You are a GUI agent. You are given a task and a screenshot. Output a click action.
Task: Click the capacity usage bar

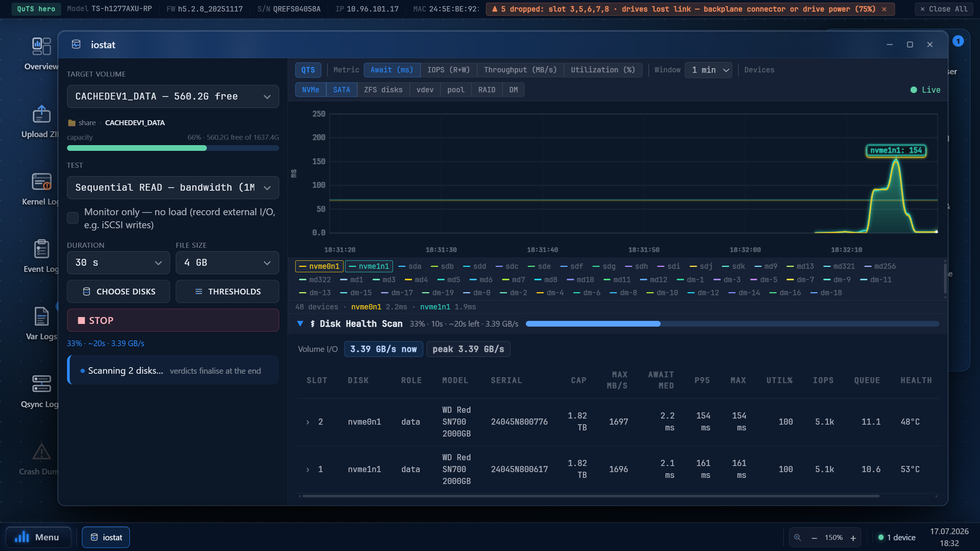click(173, 148)
